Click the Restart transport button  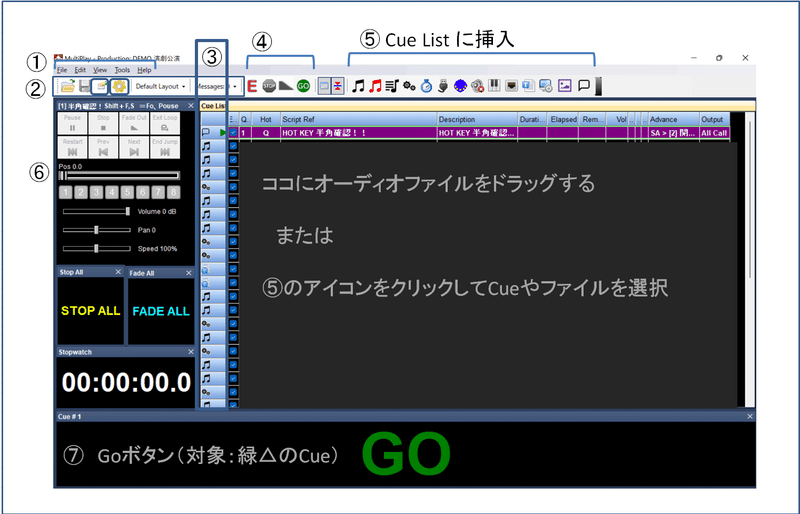(x=72, y=148)
